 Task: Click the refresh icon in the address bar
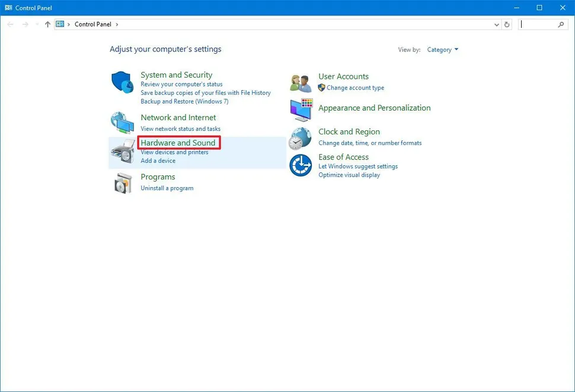click(507, 24)
